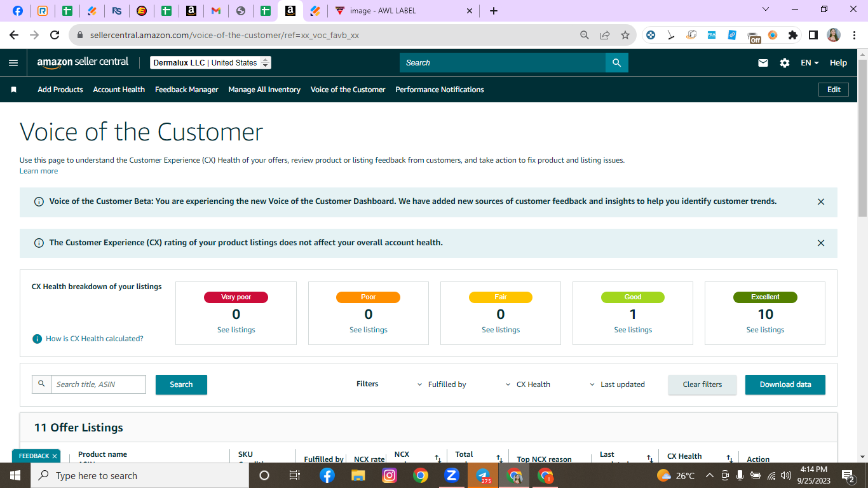Open Chrome's tab search chevron
The height and width of the screenshot is (488, 868).
point(765,10)
